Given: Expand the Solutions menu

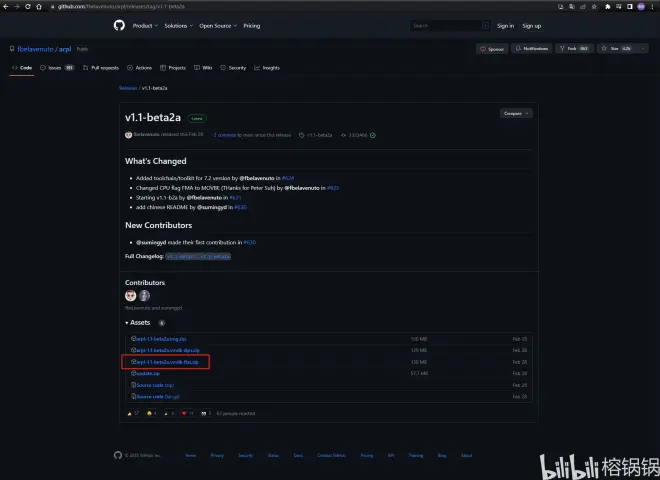Looking at the screenshot, I should [x=178, y=26].
